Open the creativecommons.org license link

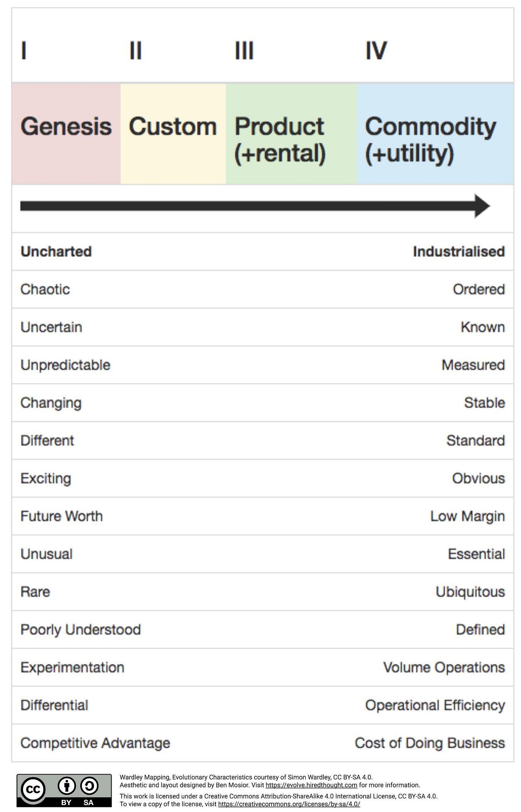click(x=289, y=804)
